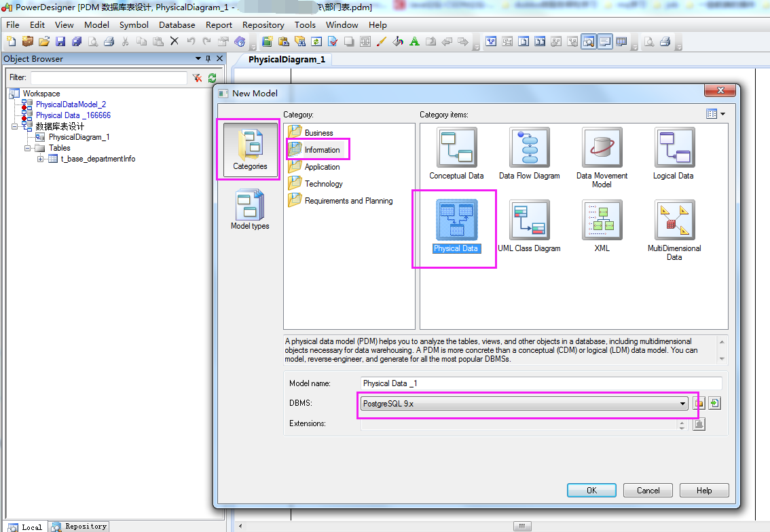This screenshot has width=770, height=532.
Task: Toggle the Object Browser window toolbar button
Action: click(x=588, y=41)
